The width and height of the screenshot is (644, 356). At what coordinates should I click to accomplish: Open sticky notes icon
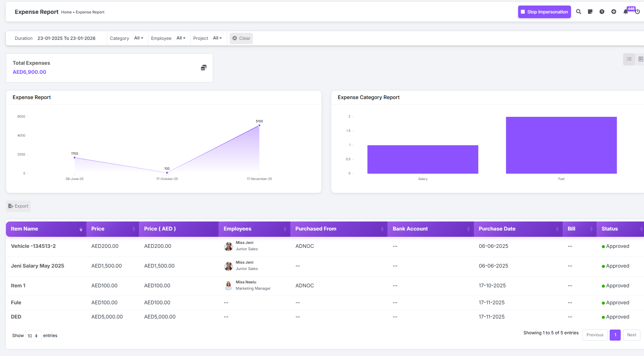point(590,12)
